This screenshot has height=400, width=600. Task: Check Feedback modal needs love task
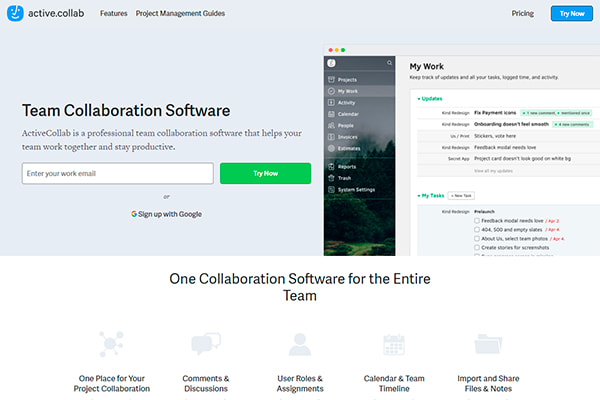(x=477, y=220)
